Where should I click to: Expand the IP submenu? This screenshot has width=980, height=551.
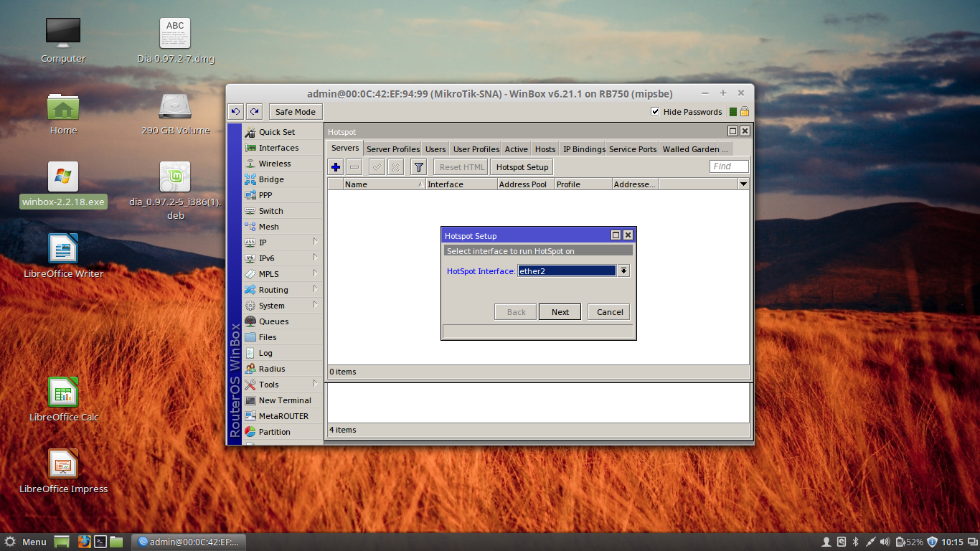click(x=283, y=242)
